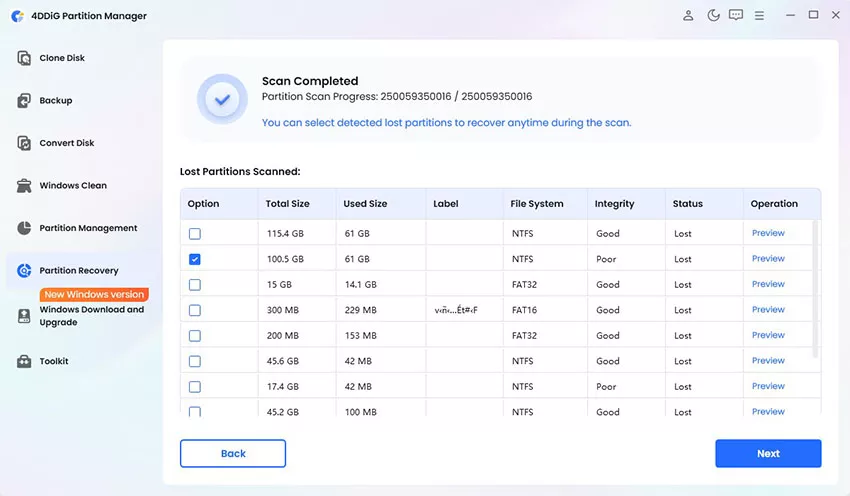Preview the 115.4 GB partition
This screenshot has height=496, width=850.
pyautogui.click(x=768, y=233)
